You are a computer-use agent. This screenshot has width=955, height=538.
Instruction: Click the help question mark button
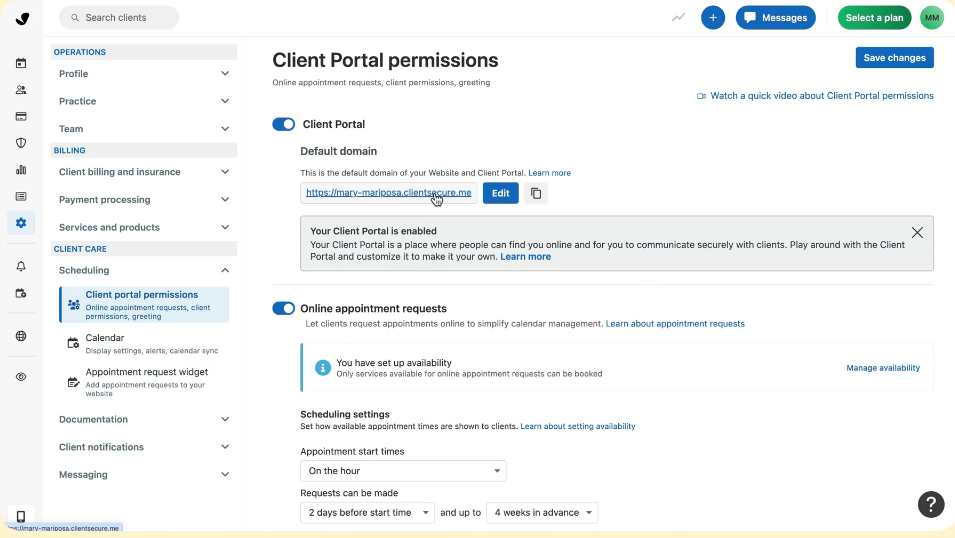(x=930, y=504)
